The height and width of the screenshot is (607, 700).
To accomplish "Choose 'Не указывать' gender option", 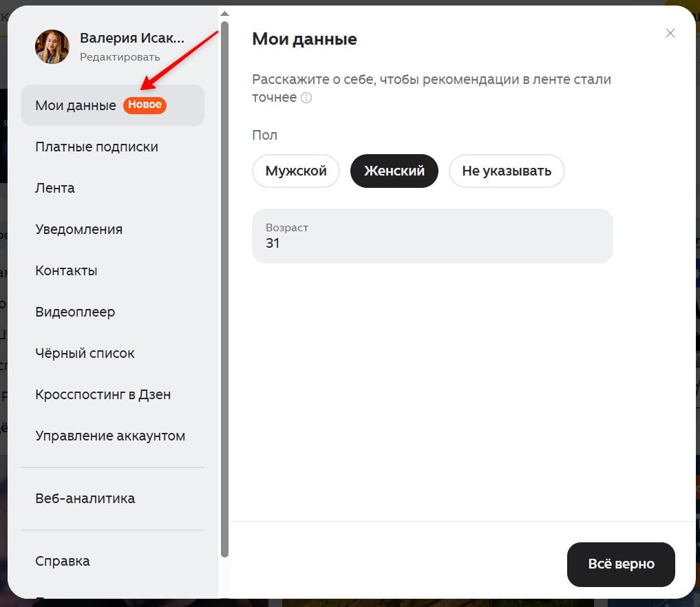I will pyautogui.click(x=507, y=171).
